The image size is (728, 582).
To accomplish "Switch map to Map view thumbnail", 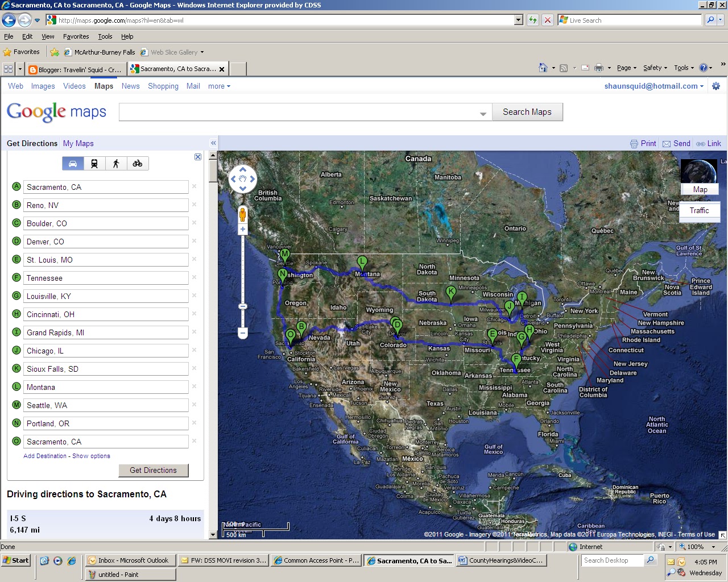I will pyautogui.click(x=700, y=177).
